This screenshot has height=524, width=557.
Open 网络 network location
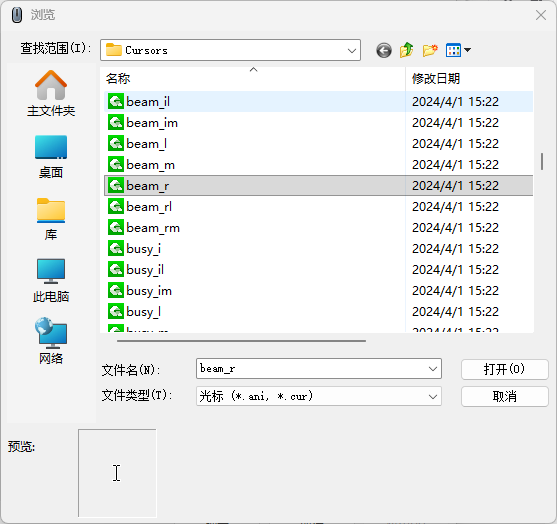click(x=51, y=341)
